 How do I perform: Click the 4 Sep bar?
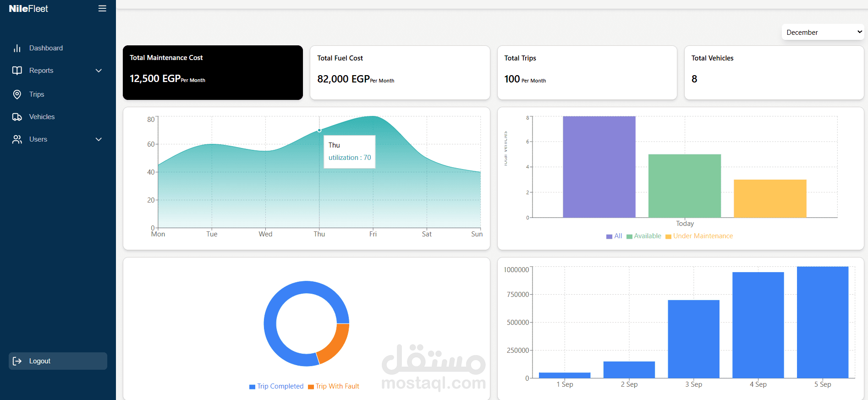click(758, 325)
